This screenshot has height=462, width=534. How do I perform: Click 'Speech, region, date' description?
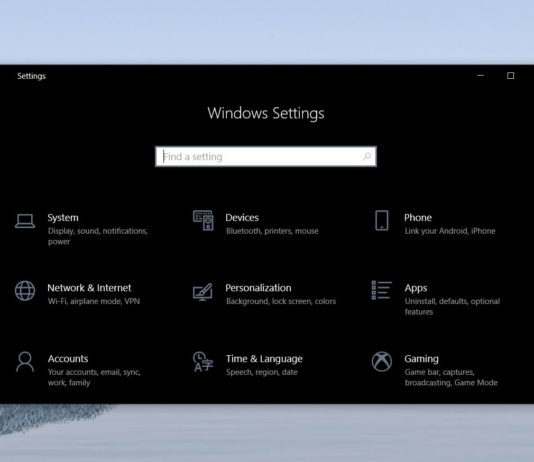tap(262, 372)
